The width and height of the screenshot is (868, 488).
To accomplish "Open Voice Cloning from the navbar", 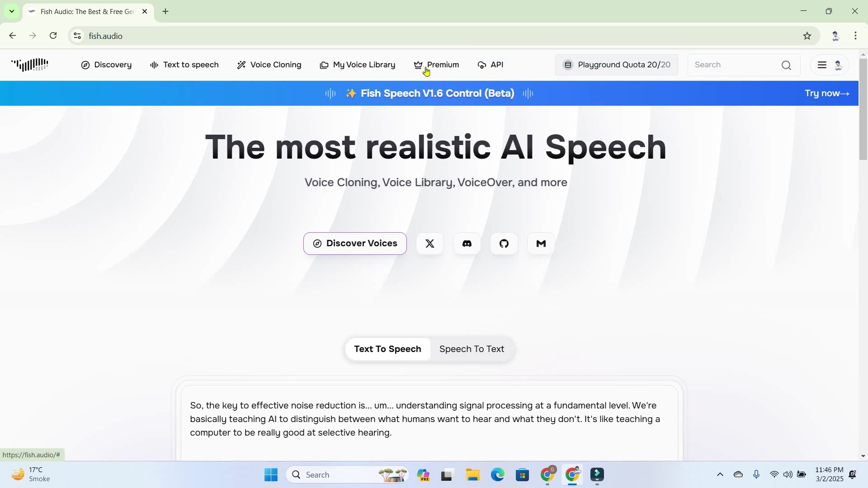I will point(269,65).
